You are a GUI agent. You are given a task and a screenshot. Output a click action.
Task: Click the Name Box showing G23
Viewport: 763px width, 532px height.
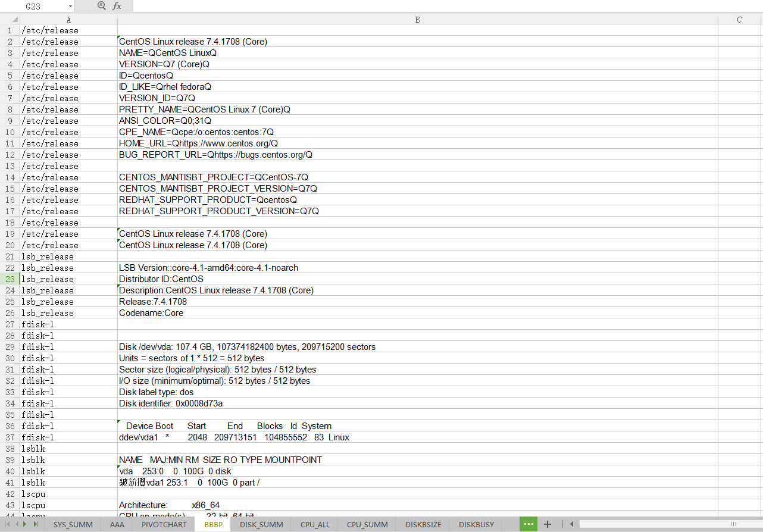coord(33,6)
